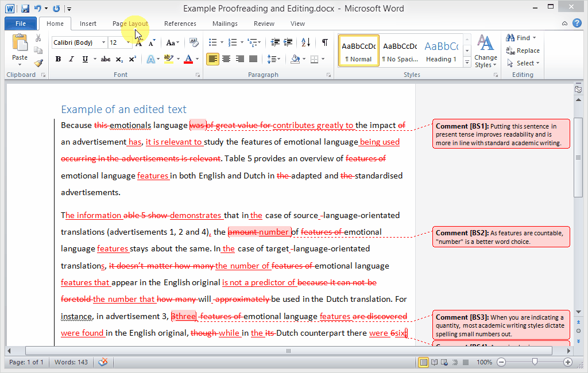Click the Cut scissors icon
This screenshot has width=588, height=373.
coord(38,38)
